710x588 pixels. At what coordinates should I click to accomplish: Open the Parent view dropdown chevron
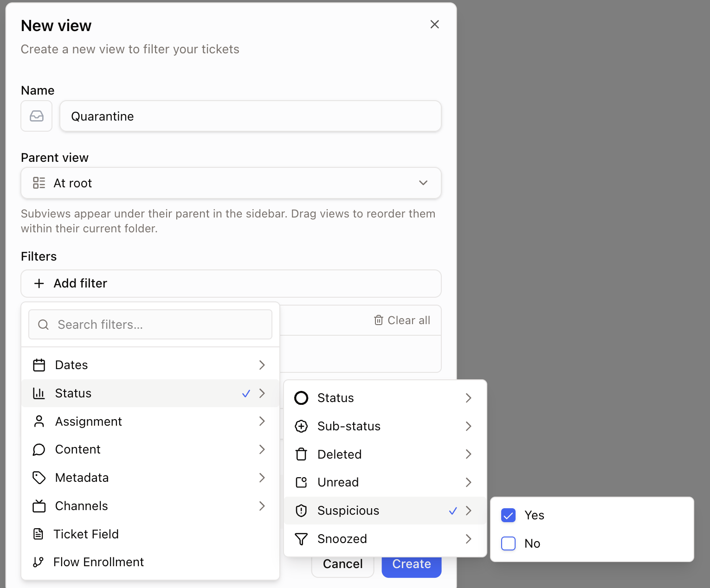(x=423, y=183)
